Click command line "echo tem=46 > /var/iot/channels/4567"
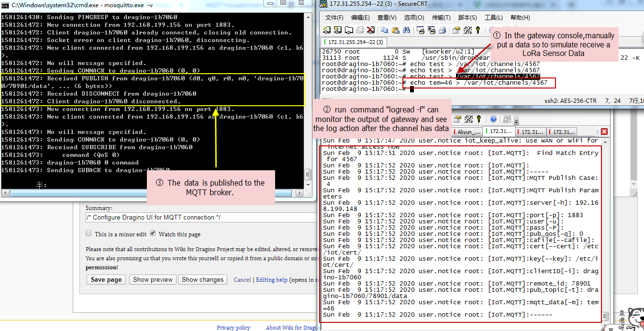The image size is (644, 331). 479,83
